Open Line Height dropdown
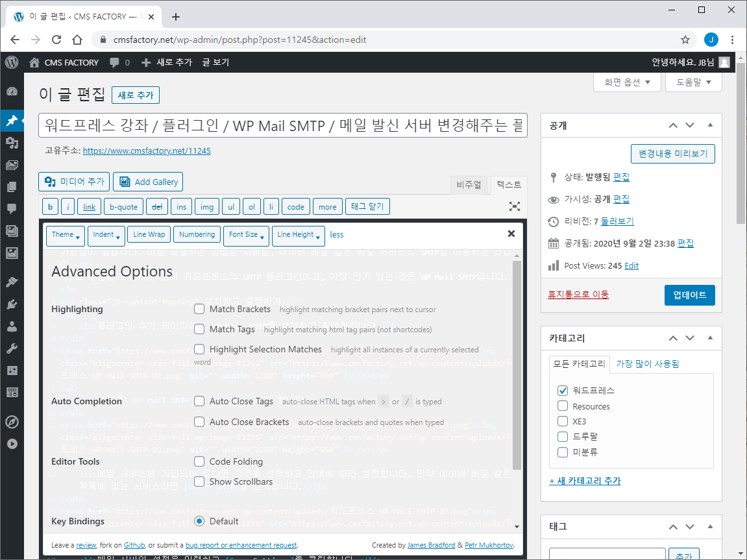747x560 pixels. [x=299, y=236]
